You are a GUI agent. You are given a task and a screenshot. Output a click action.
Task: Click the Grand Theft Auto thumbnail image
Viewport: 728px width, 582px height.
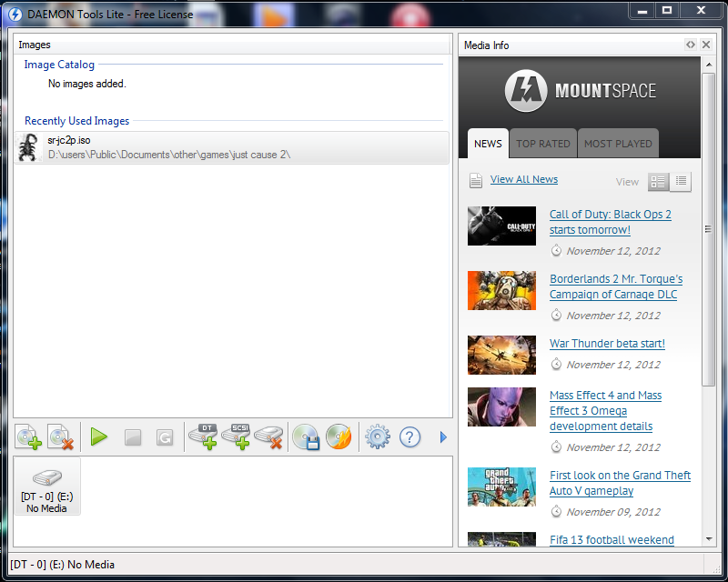click(x=501, y=487)
